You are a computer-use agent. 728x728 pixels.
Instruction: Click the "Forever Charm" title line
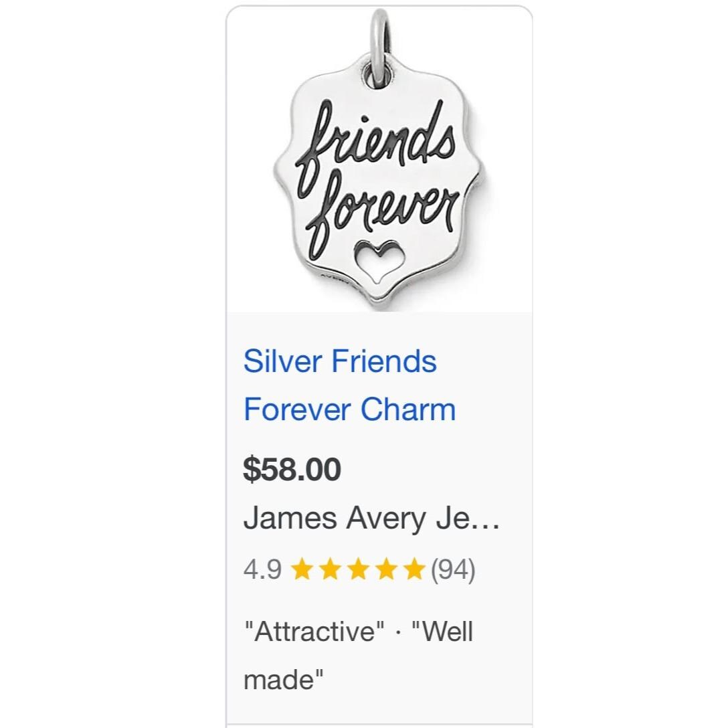[349, 409]
